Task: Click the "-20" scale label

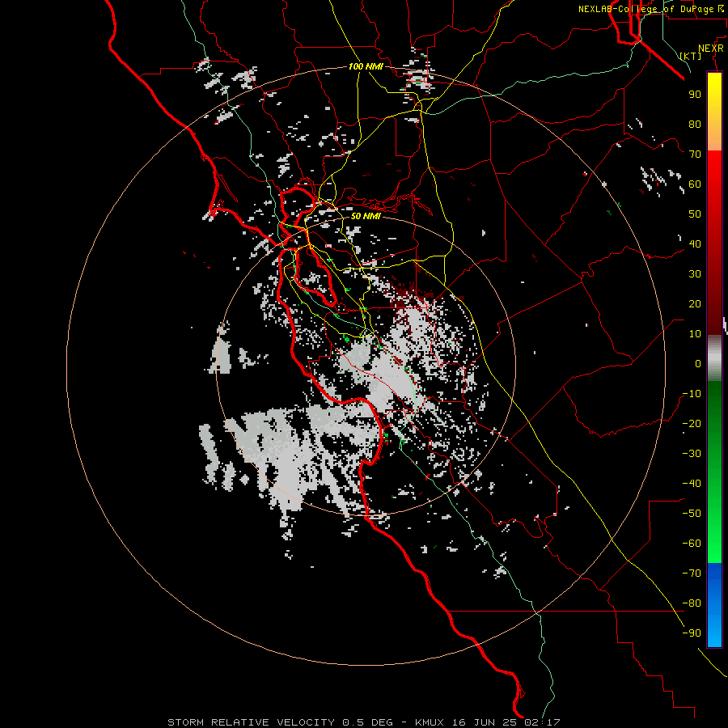Action: (692, 423)
